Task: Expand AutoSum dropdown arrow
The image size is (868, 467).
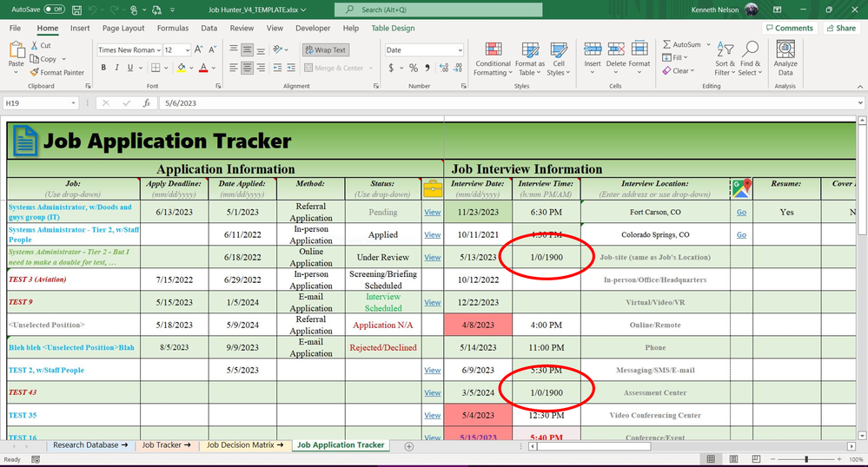Action: click(x=708, y=44)
